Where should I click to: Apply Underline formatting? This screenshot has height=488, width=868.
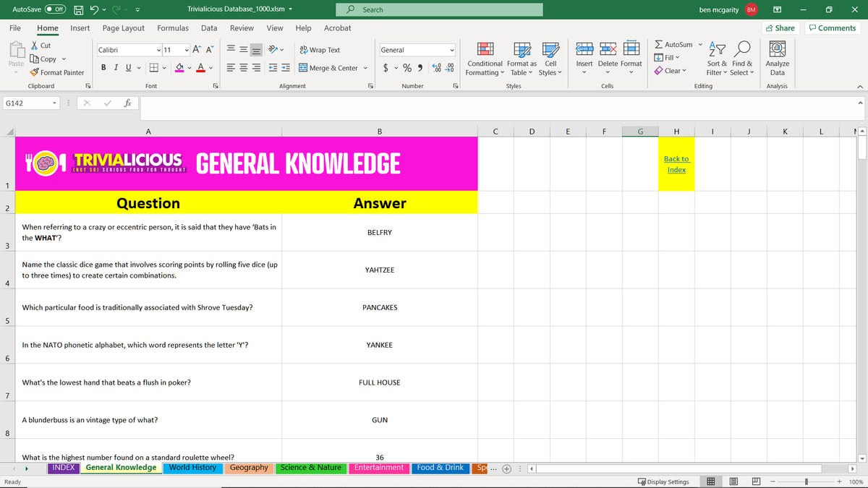pyautogui.click(x=129, y=67)
